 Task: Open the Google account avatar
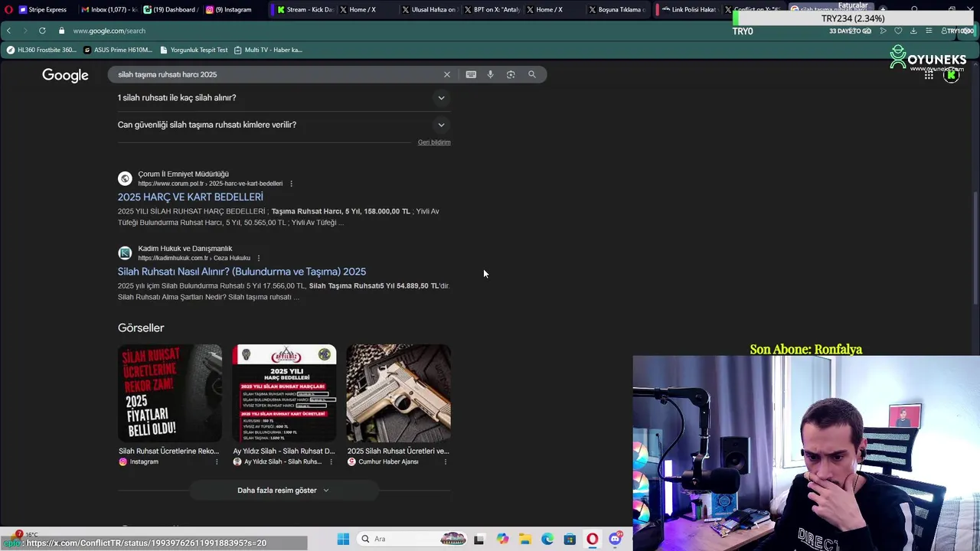click(x=952, y=75)
